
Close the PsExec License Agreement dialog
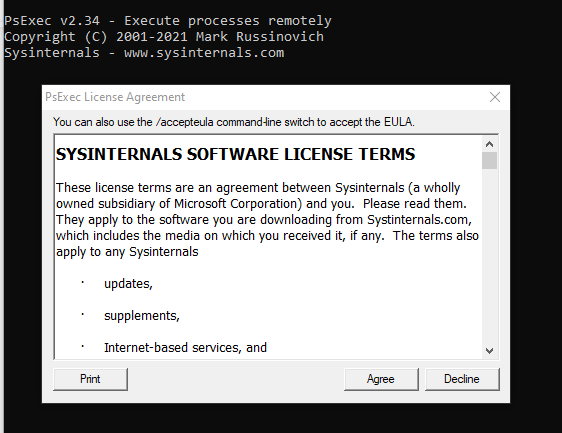pyautogui.click(x=495, y=97)
